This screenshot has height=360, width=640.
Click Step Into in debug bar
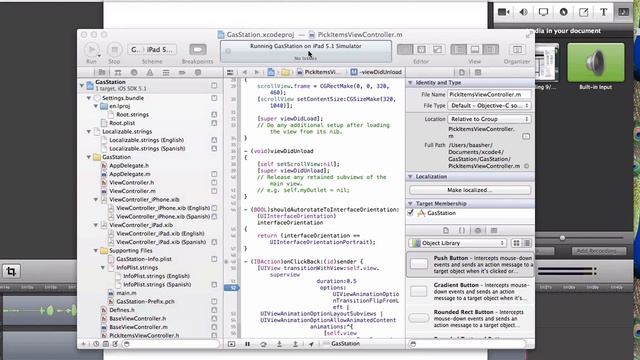click(x=279, y=344)
